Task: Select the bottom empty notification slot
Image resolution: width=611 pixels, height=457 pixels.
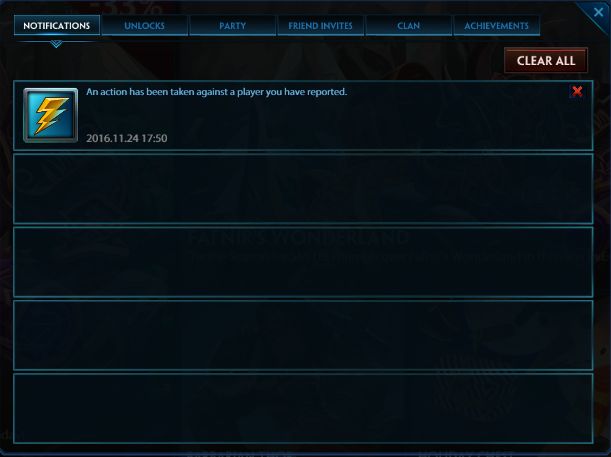Action: [x=303, y=408]
